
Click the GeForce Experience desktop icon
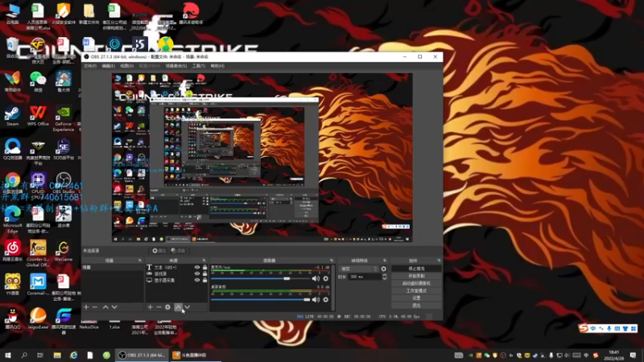coord(64,119)
